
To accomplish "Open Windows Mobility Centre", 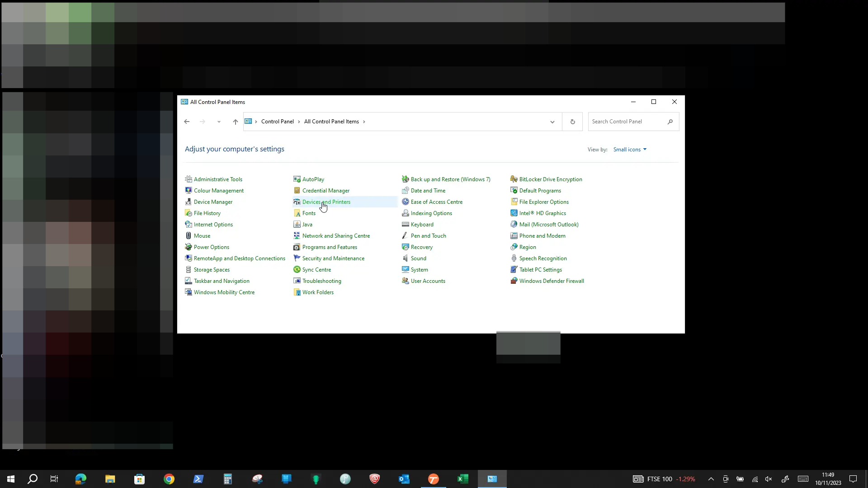I will click(224, 292).
